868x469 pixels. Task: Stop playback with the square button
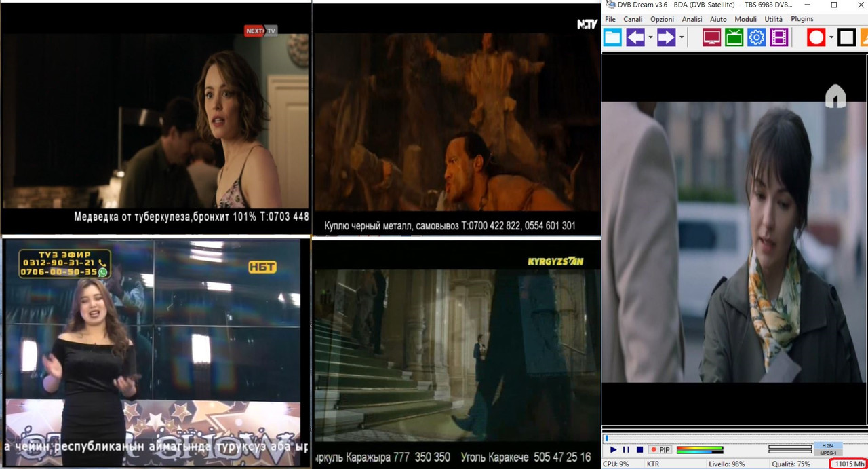(639, 449)
